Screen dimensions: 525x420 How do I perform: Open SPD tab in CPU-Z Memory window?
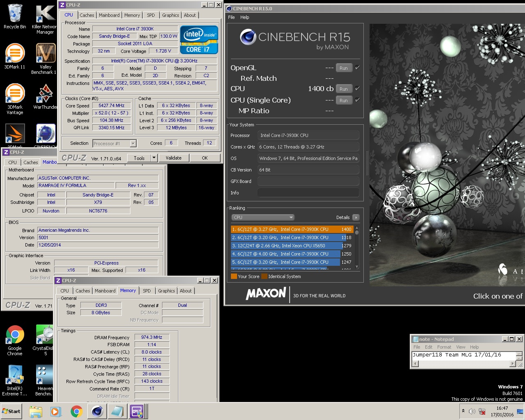tap(147, 291)
